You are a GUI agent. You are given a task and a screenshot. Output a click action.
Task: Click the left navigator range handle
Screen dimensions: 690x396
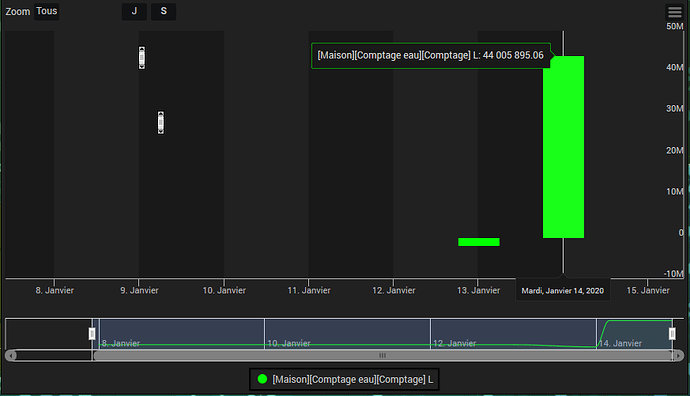point(92,334)
